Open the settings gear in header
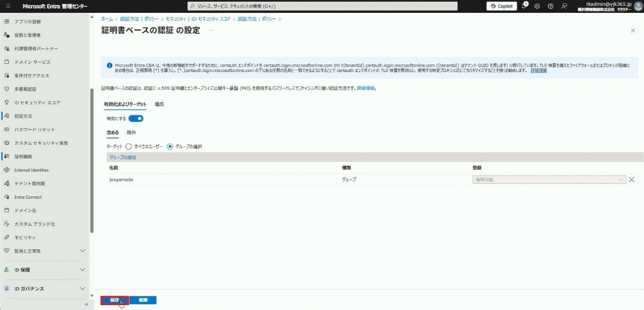This screenshot has height=310, width=644. coord(537,6)
